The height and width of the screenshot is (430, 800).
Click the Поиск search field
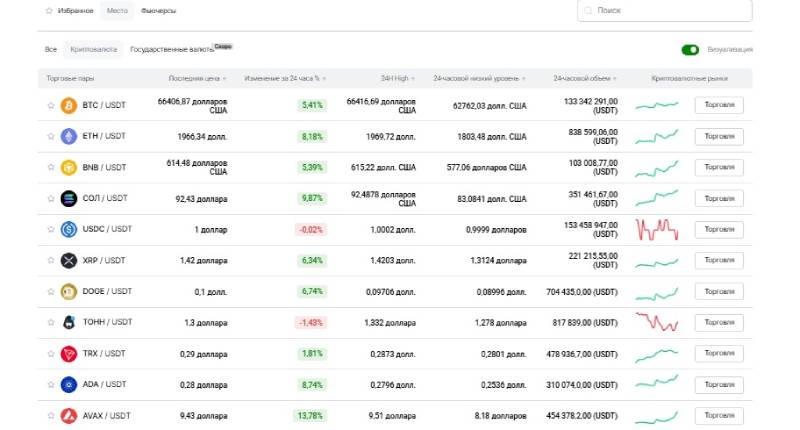665,10
